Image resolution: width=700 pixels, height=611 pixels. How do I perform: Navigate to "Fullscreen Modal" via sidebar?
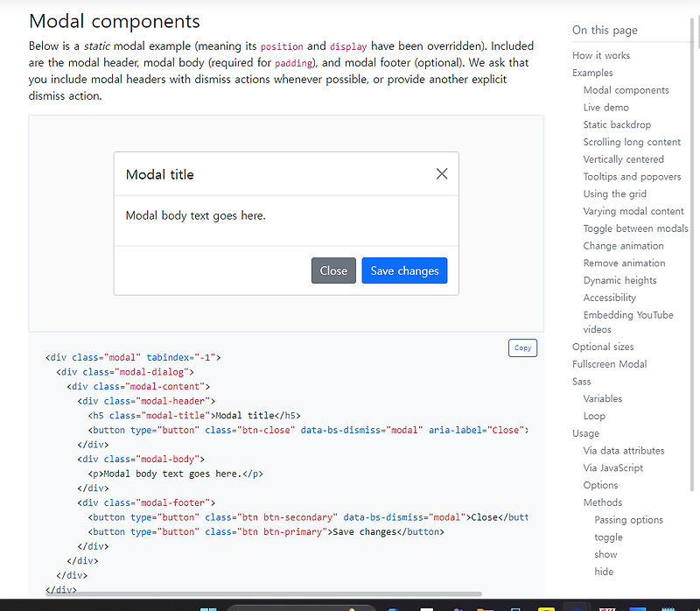point(610,363)
